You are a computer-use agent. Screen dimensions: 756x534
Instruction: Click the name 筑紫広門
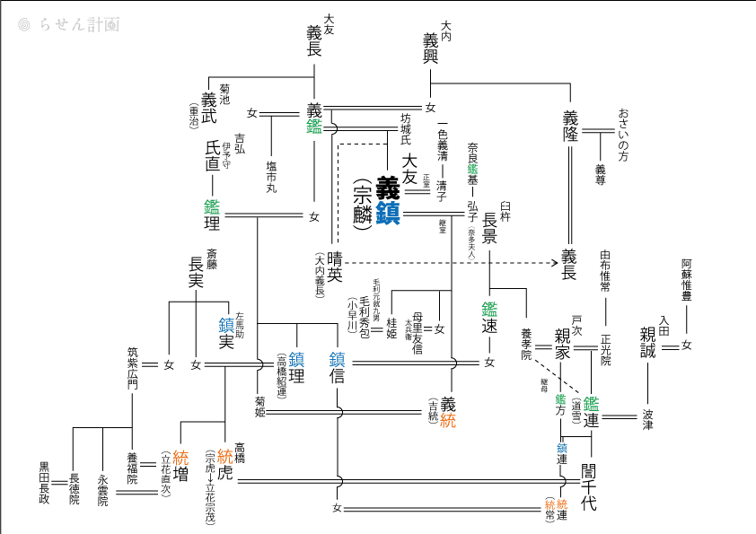pyautogui.click(x=132, y=368)
